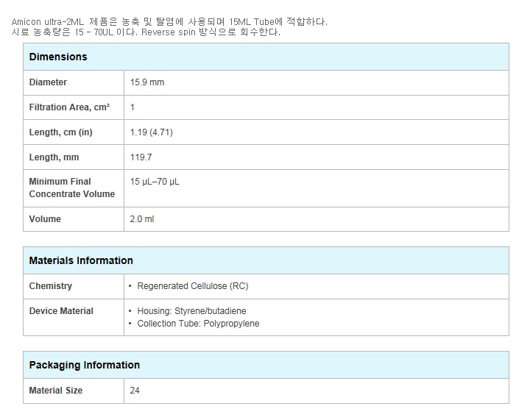The width and height of the screenshot is (530, 420).
Task: Select the Volume row label
Action: tap(45, 219)
